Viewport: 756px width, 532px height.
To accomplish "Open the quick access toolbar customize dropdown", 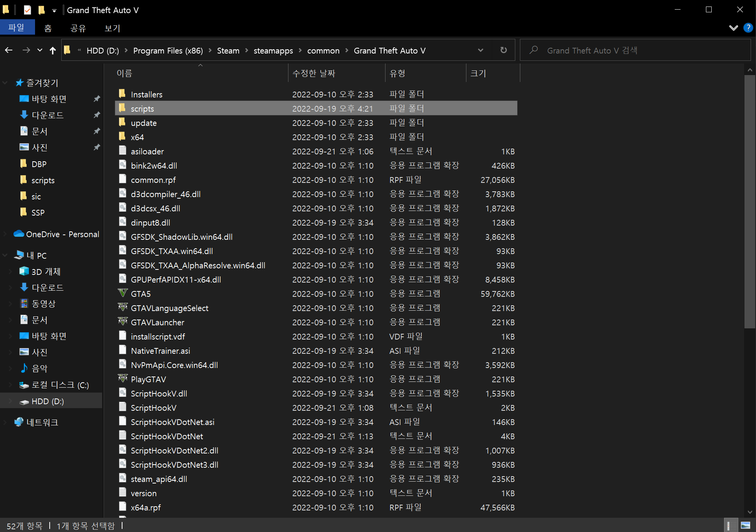I will (x=54, y=10).
